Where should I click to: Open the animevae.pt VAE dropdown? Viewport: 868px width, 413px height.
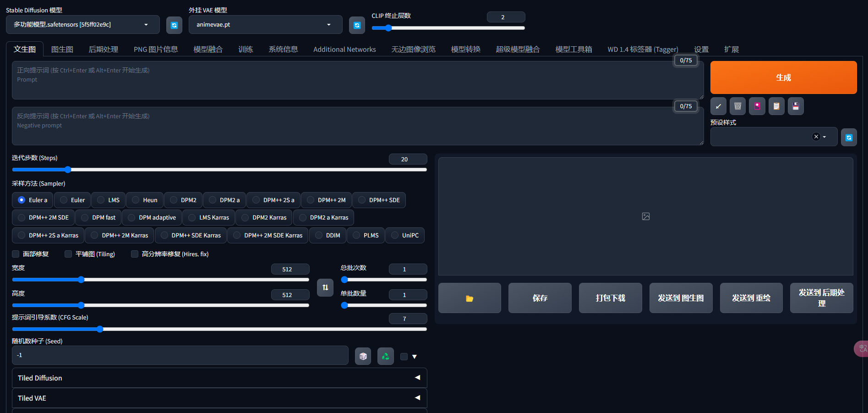click(x=265, y=25)
